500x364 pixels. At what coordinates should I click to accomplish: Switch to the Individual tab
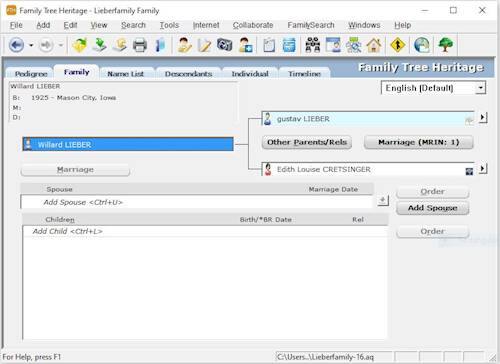pyautogui.click(x=250, y=74)
